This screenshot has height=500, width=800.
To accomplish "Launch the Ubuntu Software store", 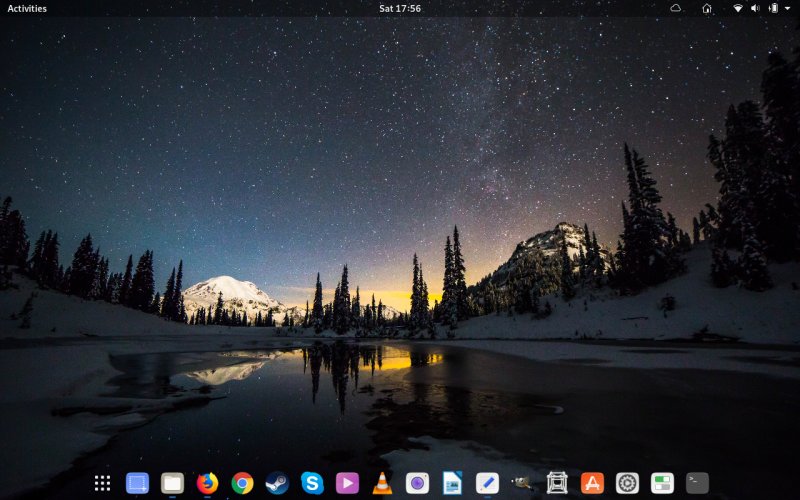I will [592, 483].
